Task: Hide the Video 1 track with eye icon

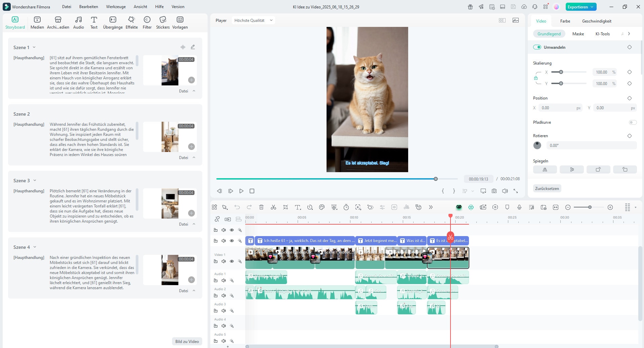Action: click(x=232, y=261)
